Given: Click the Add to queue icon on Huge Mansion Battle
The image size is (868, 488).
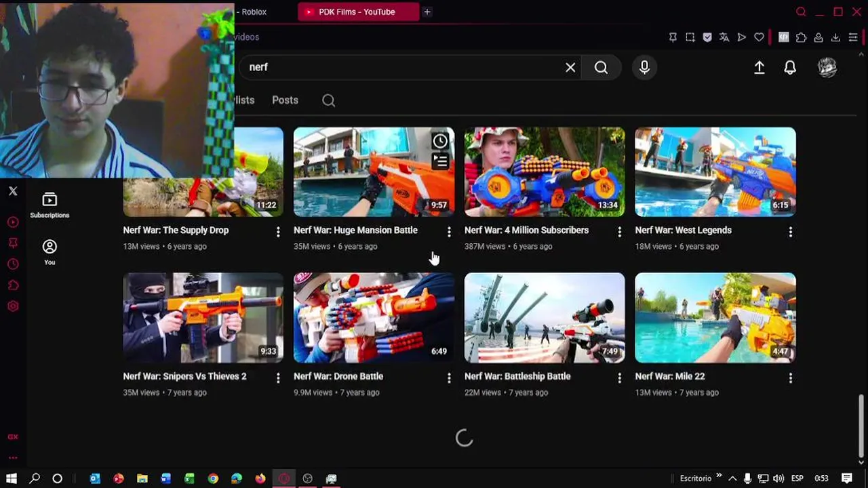Looking at the screenshot, I should [x=440, y=161].
